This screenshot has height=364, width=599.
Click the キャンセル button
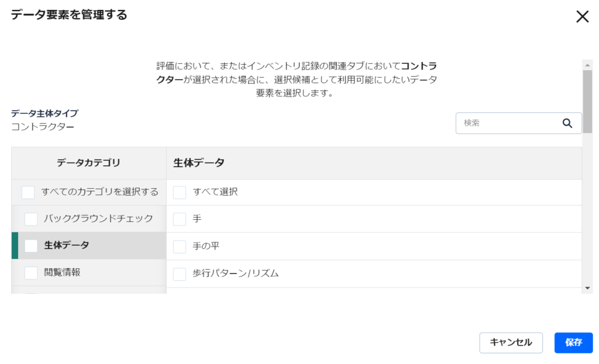[x=511, y=343]
